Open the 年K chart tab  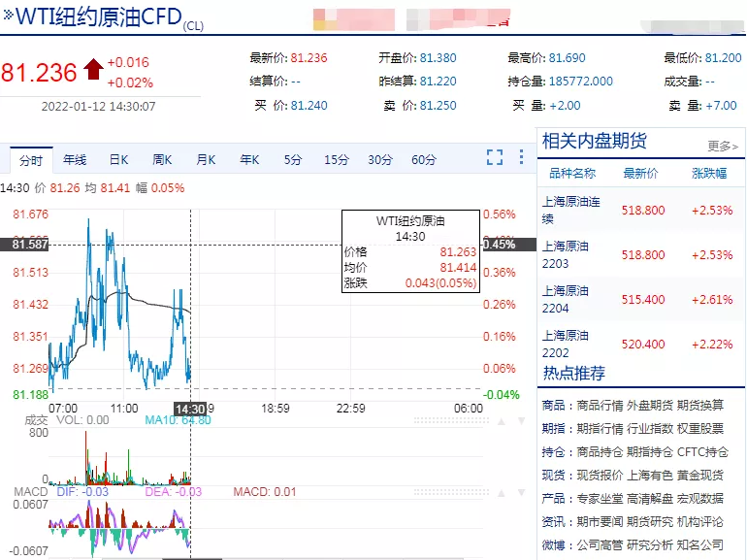[249, 160]
